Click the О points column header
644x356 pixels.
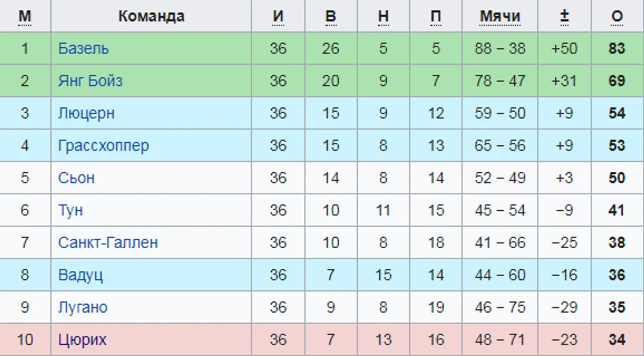coord(617,16)
